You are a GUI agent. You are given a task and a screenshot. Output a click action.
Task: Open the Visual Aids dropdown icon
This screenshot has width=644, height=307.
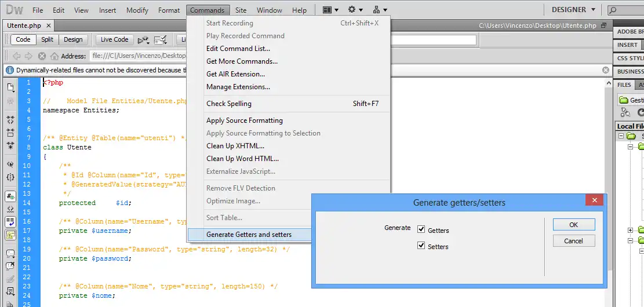point(161,40)
